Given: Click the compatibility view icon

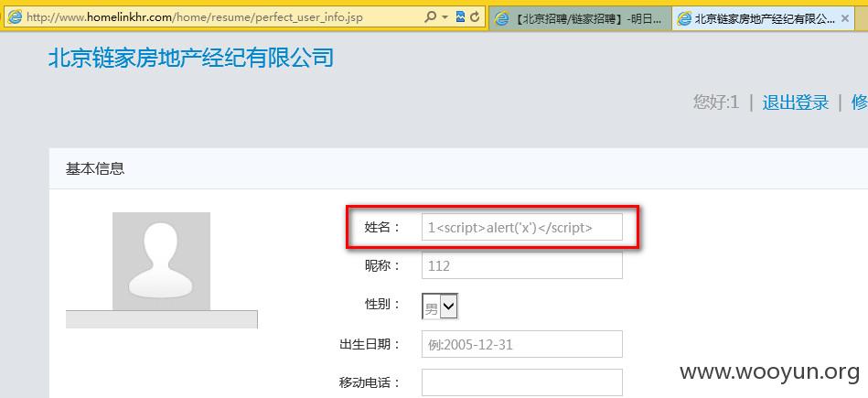Looking at the screenshot, I should pyautogui.click(x=461, y=17).
